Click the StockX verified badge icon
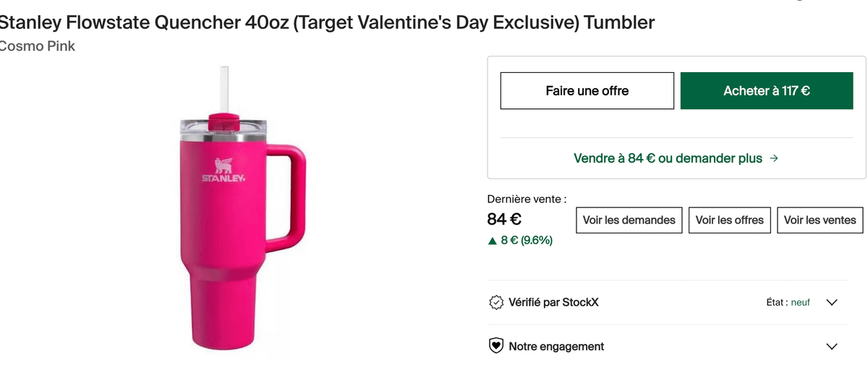Viewport: 868px width, 380px height. tap(496, 303)
